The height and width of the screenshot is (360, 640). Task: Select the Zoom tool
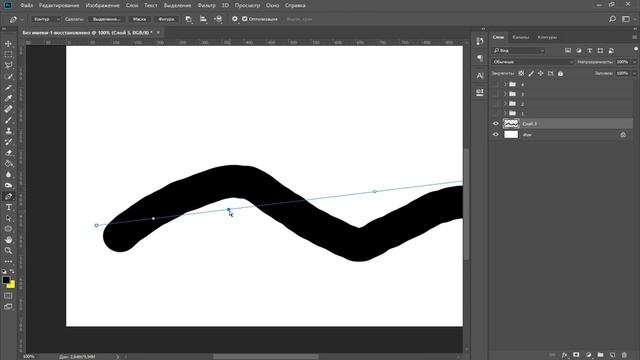(x=8, y=251)
